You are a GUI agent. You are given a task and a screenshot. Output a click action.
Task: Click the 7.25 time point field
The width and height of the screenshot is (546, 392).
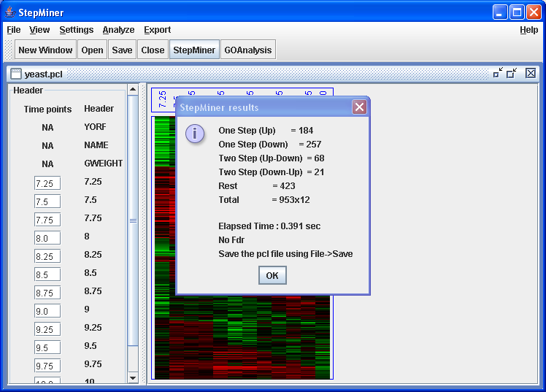coord(47,183)
